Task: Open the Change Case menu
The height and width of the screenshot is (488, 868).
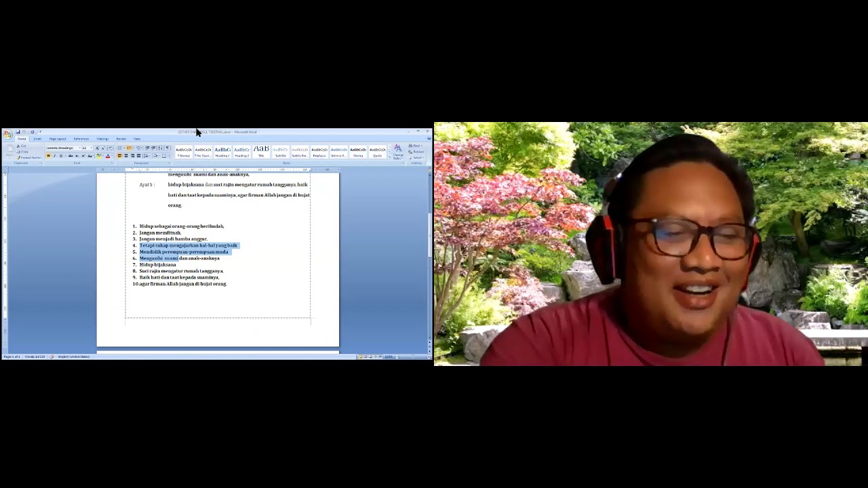Action: (90, 156)
